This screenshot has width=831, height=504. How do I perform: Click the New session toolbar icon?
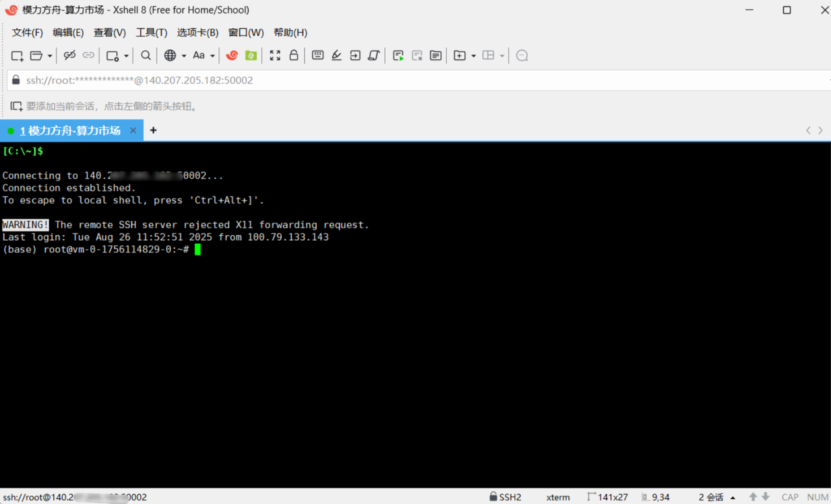18,56
